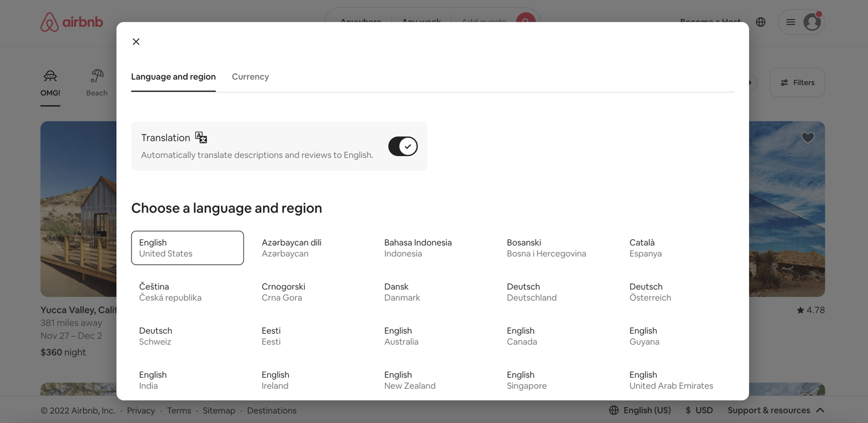Turn off the automatic Translation toggle
The height and width of the screenshot is (423, 868).
(x=403, y=146)
